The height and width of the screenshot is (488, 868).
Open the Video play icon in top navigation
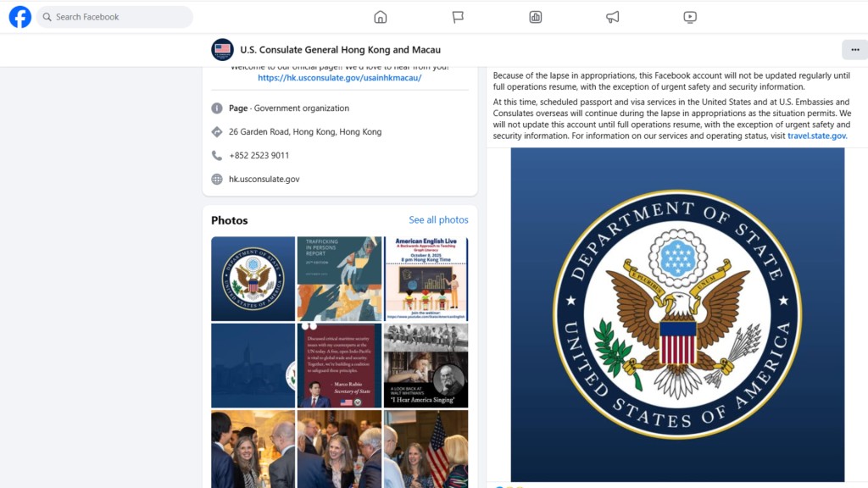coord(690,17)
